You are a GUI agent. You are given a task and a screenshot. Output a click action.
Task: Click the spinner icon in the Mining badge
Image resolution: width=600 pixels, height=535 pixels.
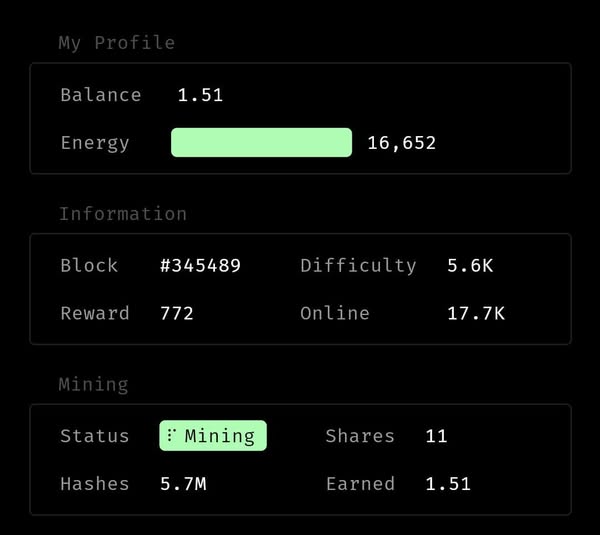tap(171, 436)
